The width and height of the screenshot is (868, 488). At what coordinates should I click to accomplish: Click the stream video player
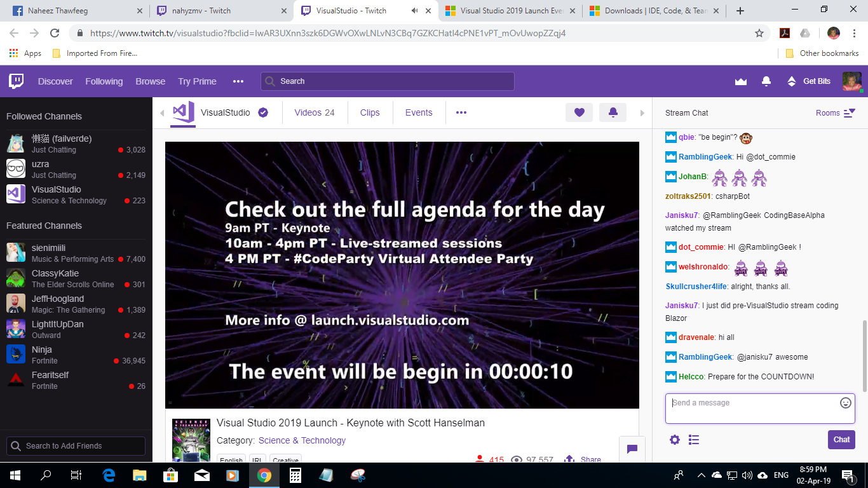click(x=402, y=275)
